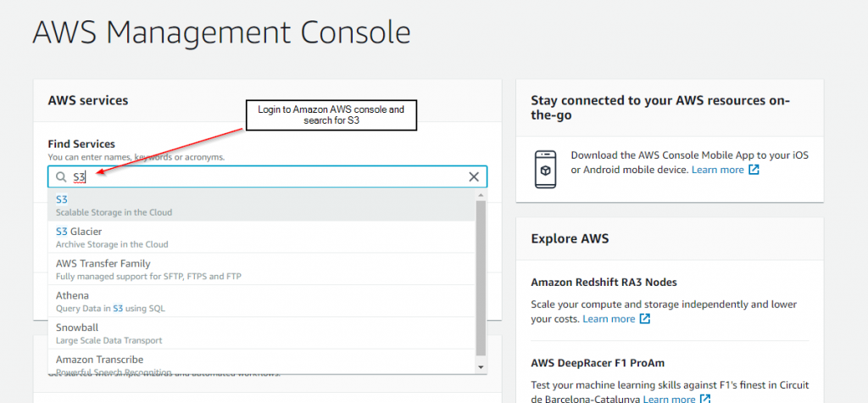Open external link icon beside mobile app Learn more
This screenshot has width=868, height=403.
click(x=754, y=170)
